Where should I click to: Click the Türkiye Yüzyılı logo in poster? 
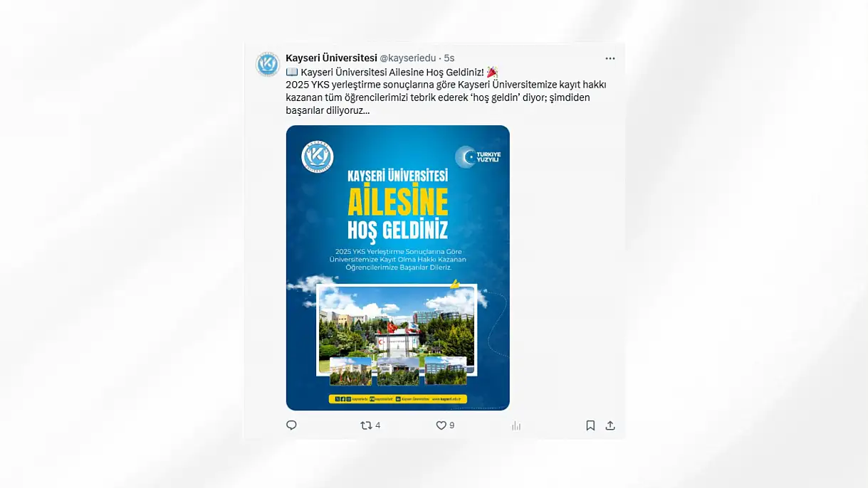click(x=478, y=157)
